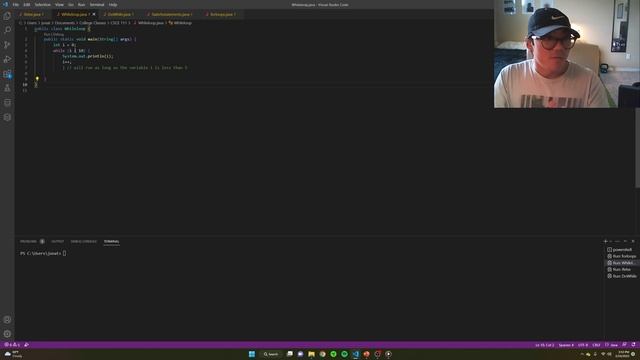640x360 pixels.
Task: Select the Terminal panel tab
Action: click(x=111, y=241)
